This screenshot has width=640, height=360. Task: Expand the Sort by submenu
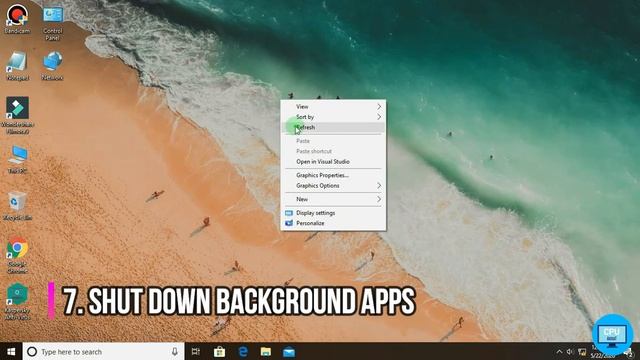tap(333, 117)
